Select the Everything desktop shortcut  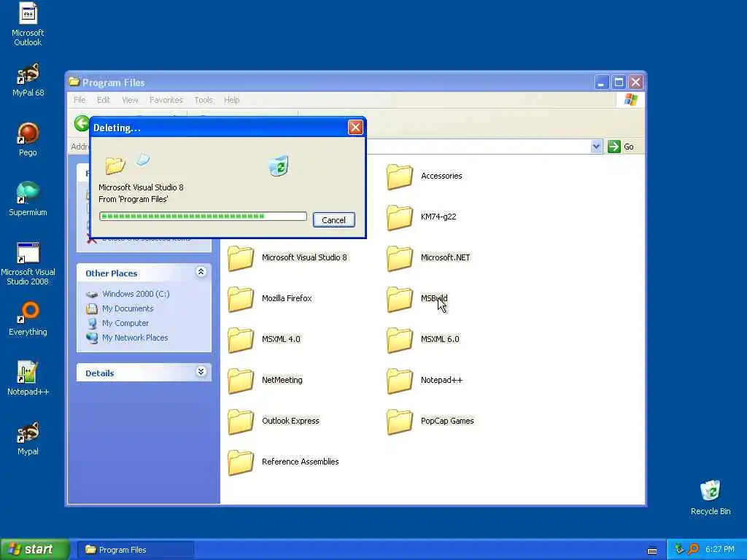28,319
